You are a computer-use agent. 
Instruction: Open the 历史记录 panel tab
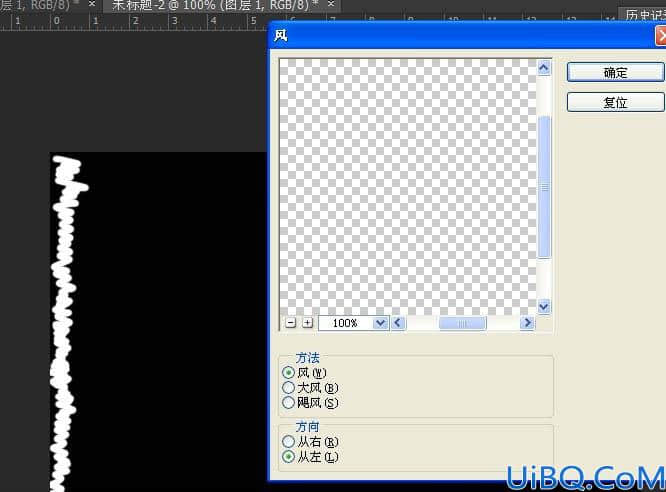(x=645, y=15)
